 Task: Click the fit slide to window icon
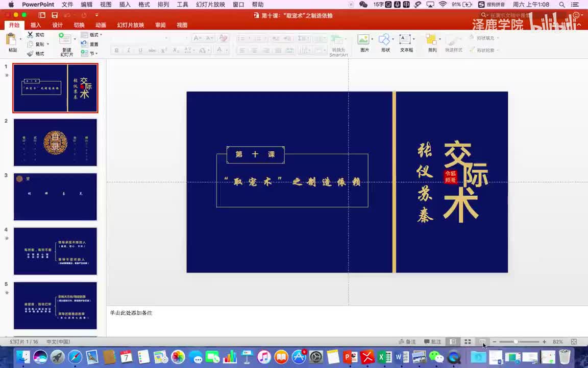[574, 342]
